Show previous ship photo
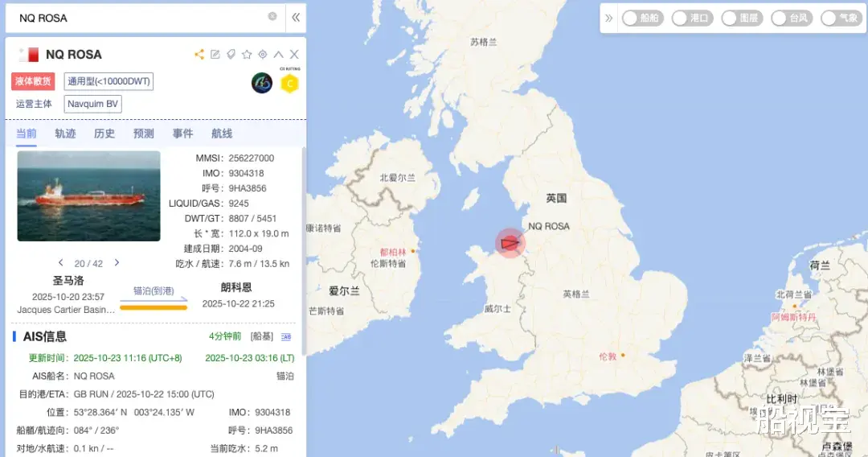The height and width of the screenshot is (457, 868). pyautogui.click(x=61, y=263)
